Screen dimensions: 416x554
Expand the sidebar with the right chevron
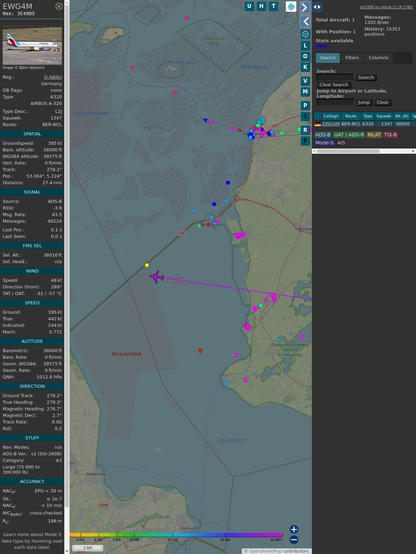click(x=305, y=7)
